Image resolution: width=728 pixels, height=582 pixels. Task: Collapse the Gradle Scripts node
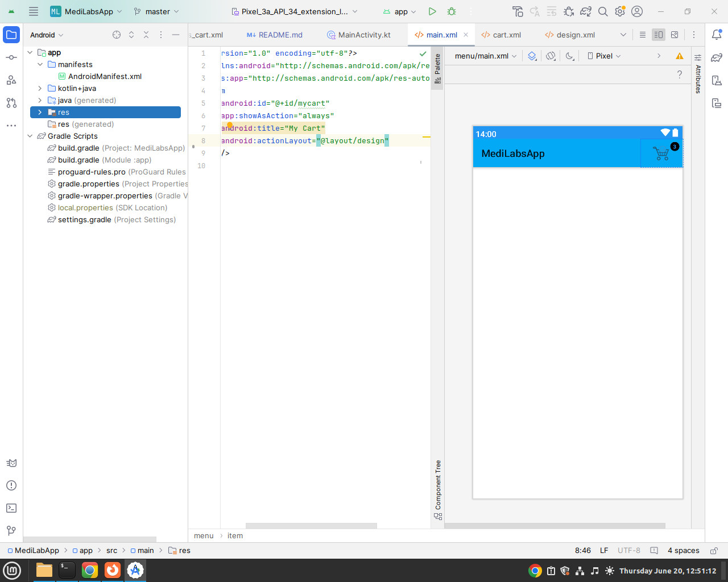(30, 136)
